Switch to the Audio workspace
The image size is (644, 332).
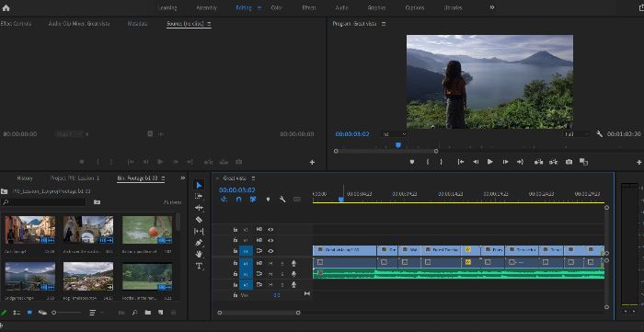(x=341, y=7)
